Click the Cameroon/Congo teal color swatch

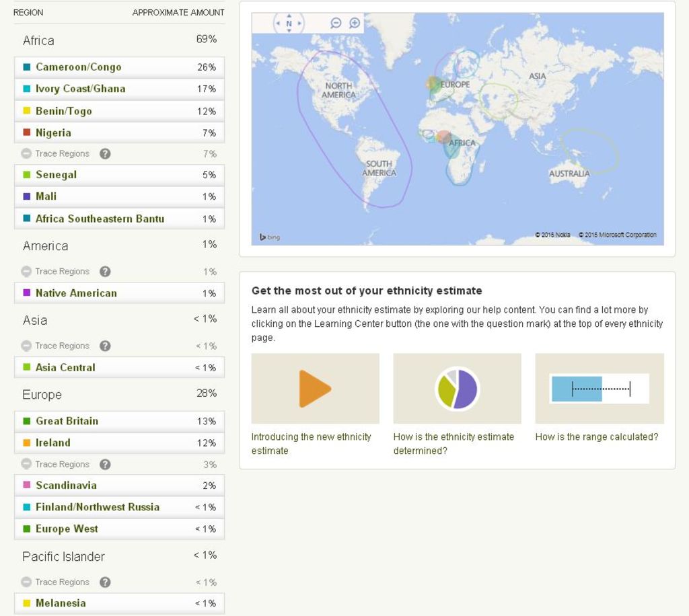click(x=27, y=67)
